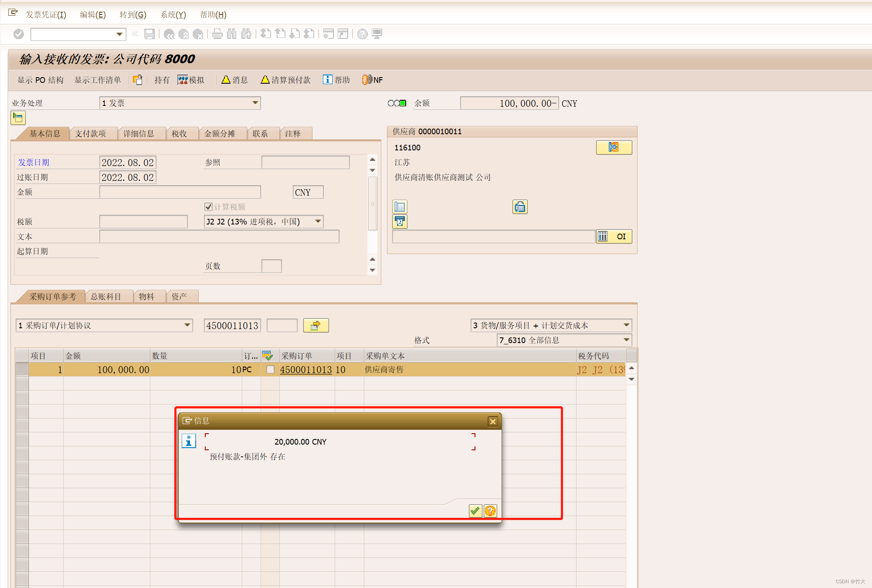The height and width of the screenshot is (588, 872).
Task: Click the OI open items button
Action: 614,236
